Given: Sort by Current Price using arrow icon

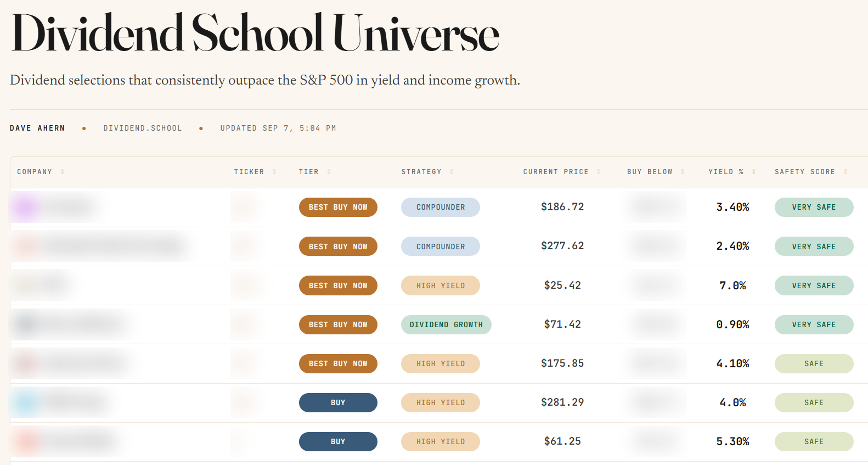Looking at the screenshot, I should click(599, 172).
